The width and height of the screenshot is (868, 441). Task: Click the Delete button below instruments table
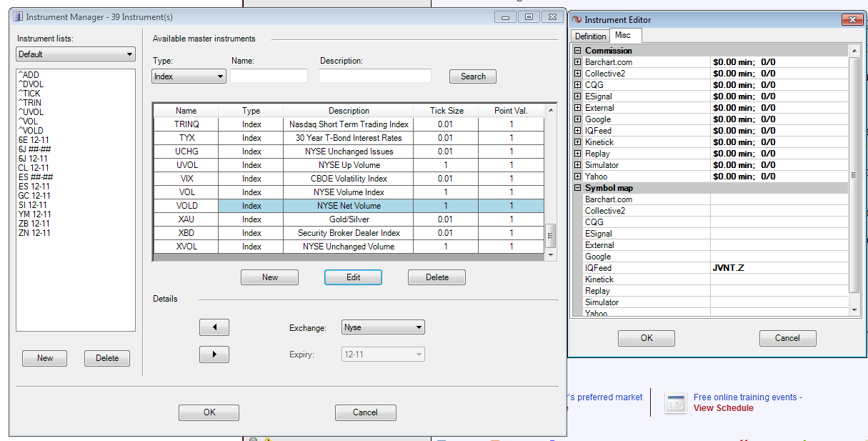point(437,277)
